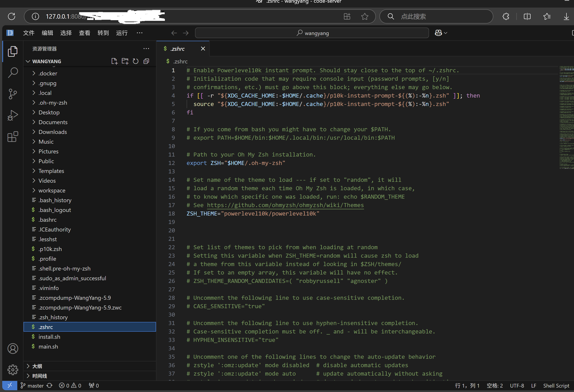Open the chat dropdown arrow next to Copilot icon
Viewport: 574px width, 392px height.
445,33
